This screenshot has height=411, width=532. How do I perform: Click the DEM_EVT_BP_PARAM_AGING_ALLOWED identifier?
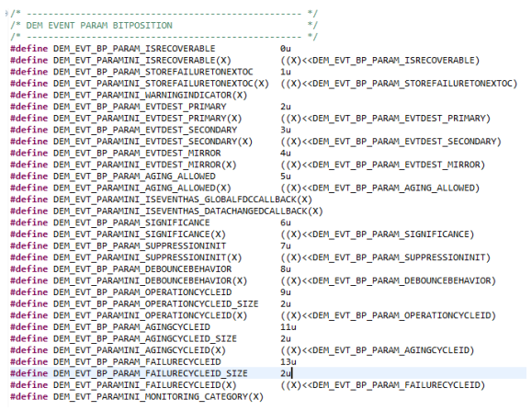click(x=134, y=177)
